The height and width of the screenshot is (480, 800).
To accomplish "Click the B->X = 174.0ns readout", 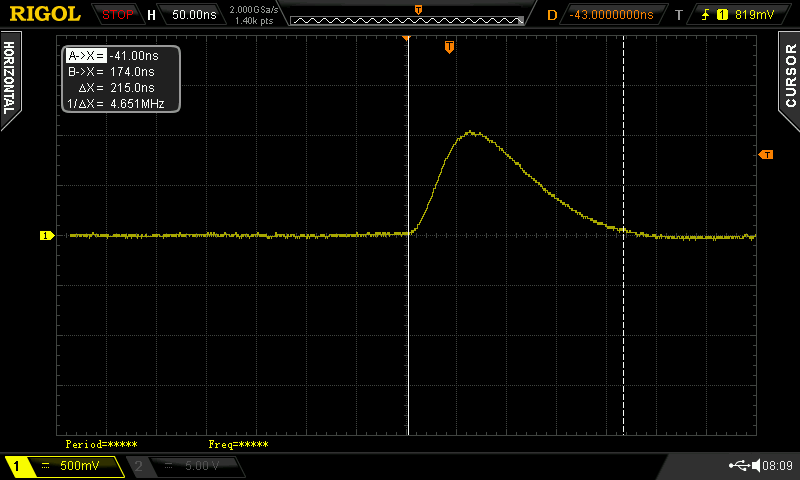I will [111, 72].
